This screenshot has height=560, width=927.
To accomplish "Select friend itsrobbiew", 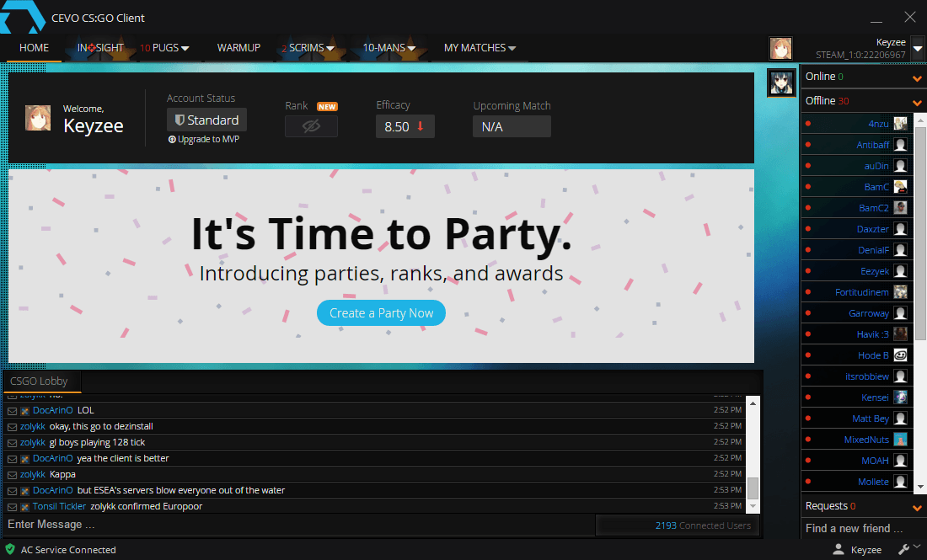I will [x=857, y=376].
